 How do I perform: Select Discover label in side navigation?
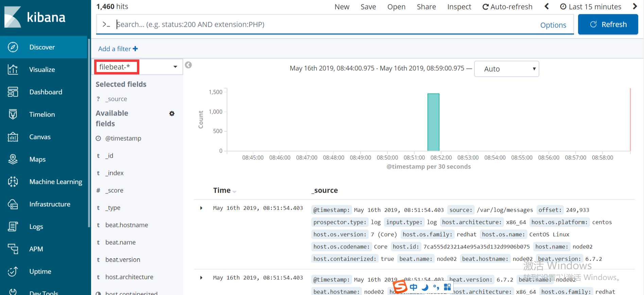point(42,47)
